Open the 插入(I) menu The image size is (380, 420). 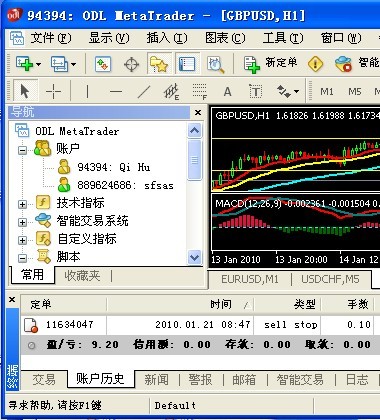coord(167,38)
